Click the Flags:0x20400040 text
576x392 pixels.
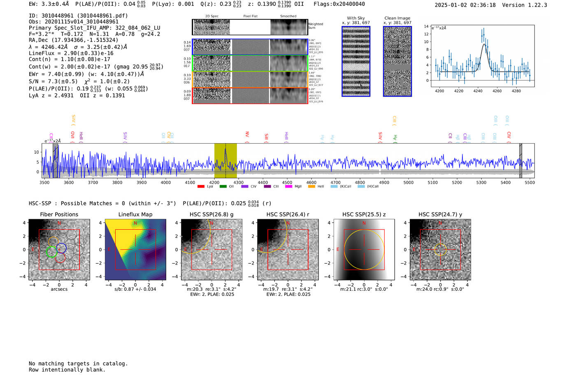339,4
